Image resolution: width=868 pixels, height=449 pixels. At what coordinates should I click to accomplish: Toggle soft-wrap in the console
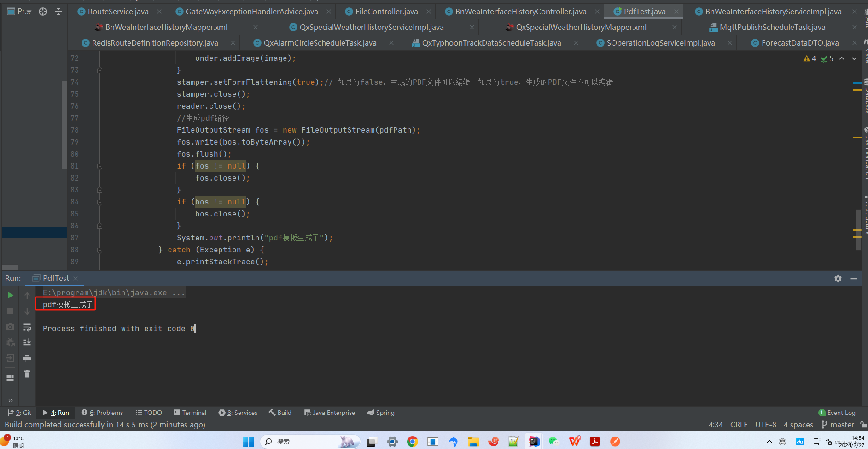(27, 327)
